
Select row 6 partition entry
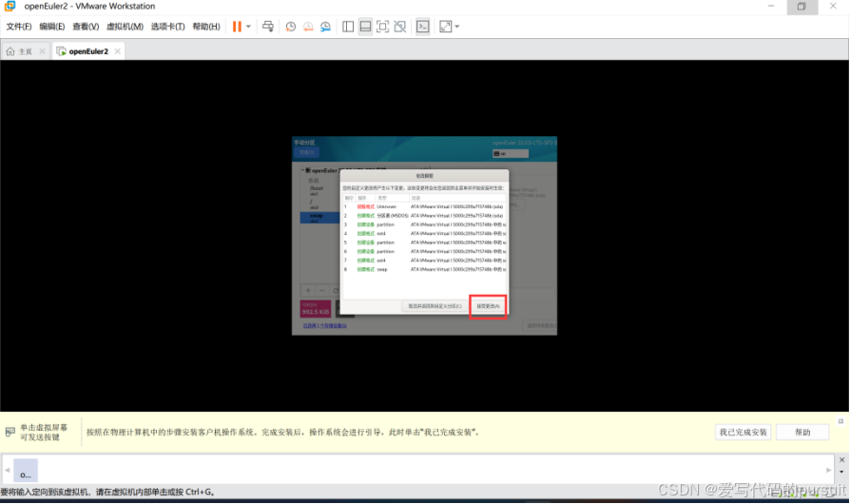424,251
